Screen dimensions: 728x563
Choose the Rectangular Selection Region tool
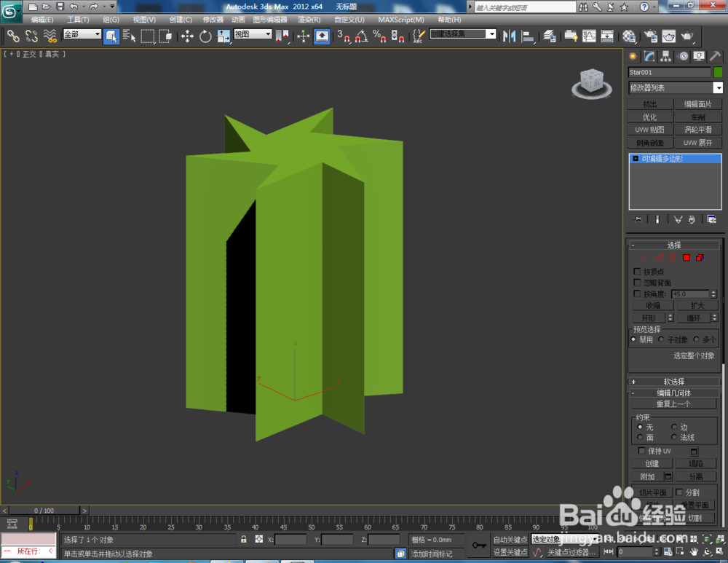tap(147, 36)
